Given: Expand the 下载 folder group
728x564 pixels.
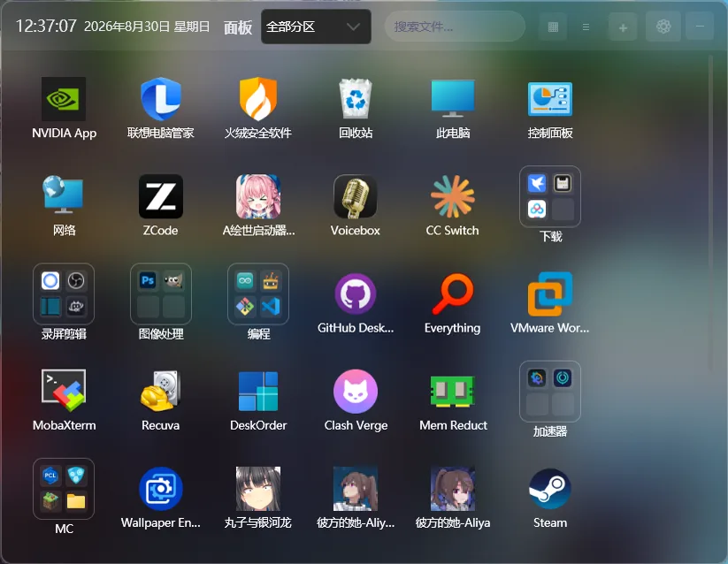Looking at the screenshot, I should (550, 196).
